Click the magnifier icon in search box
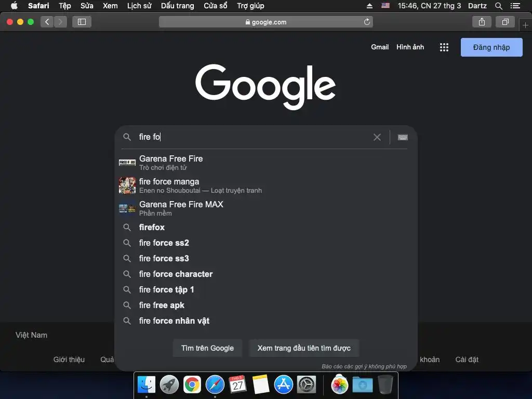Viewport: 532px width, 399px height. 127,137
